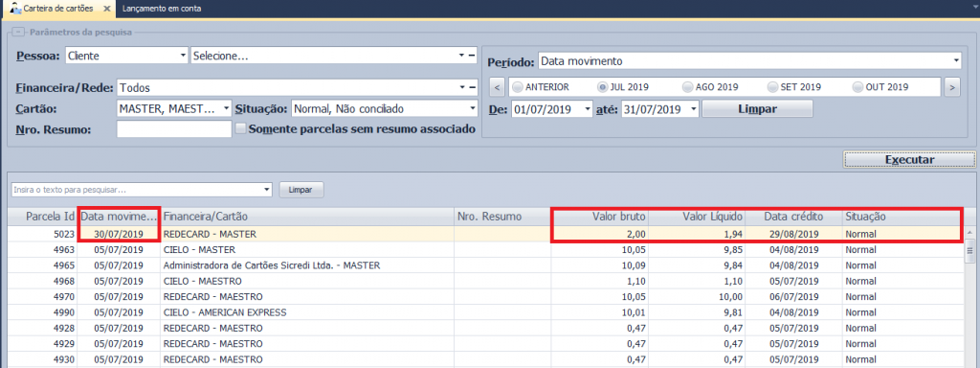This screenshot has height=368, width=980.
Task: Select row with Parcela Id 4968
Action: (485, 281)
